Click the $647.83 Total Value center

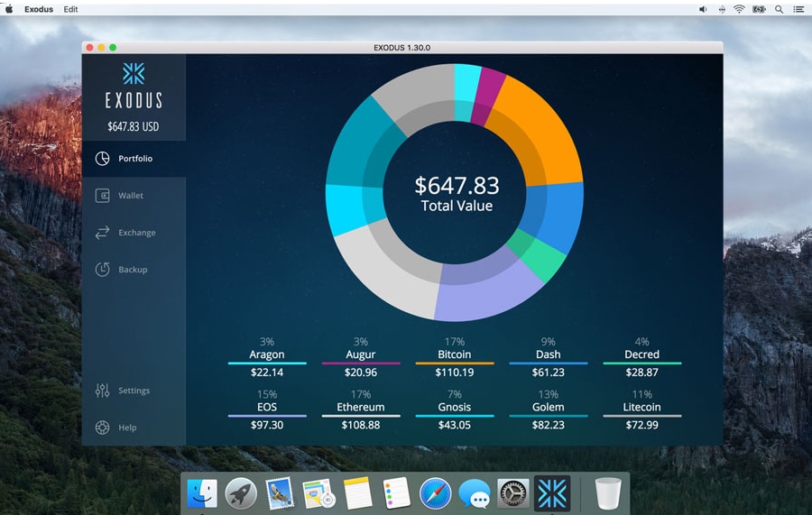(457, 193)
